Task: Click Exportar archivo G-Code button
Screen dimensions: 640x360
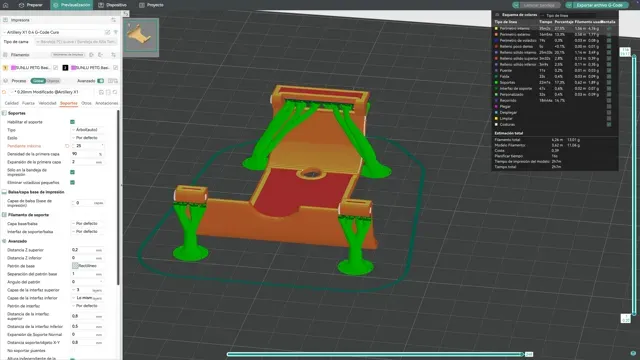Action: click(x=598, y=5)
